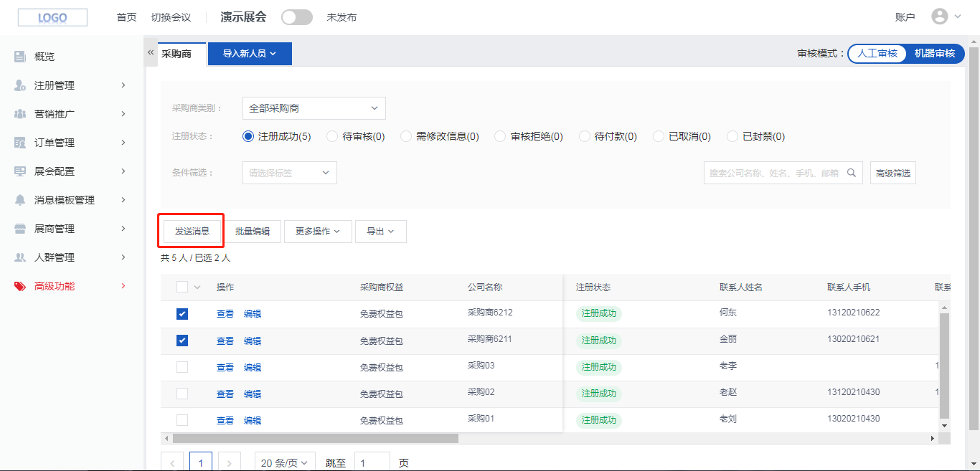Screen dimensions: 980x471
Task: Click 编辑 for 采购商6211
Action: point(253,341)
